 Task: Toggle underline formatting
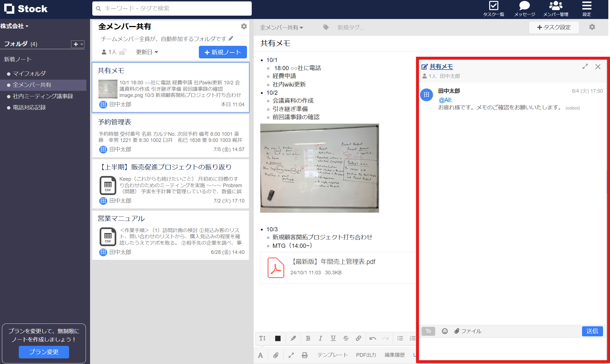pos(333,338)
